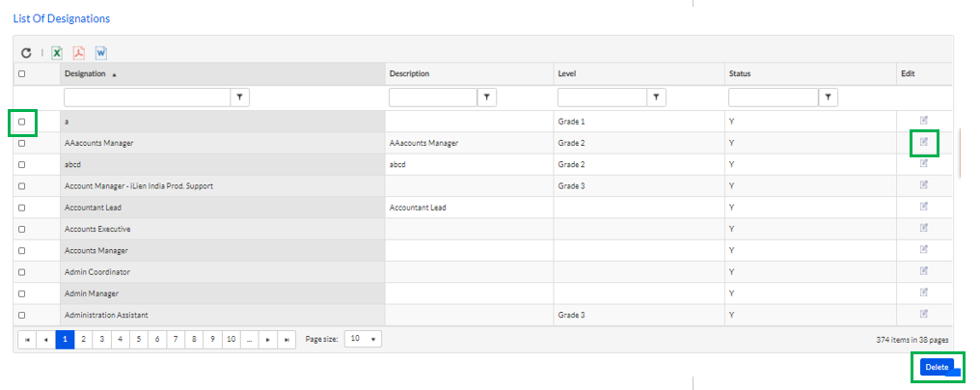The width and height of the screenshot is (980, 390).
Task: Edit the Accountant Lead designation
Action: tap(924, 207)
